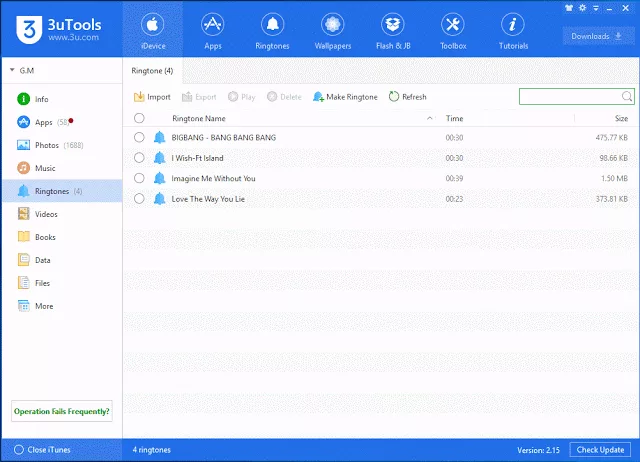
Task: Open the Tutorials info icon
Action: (513, 24)
